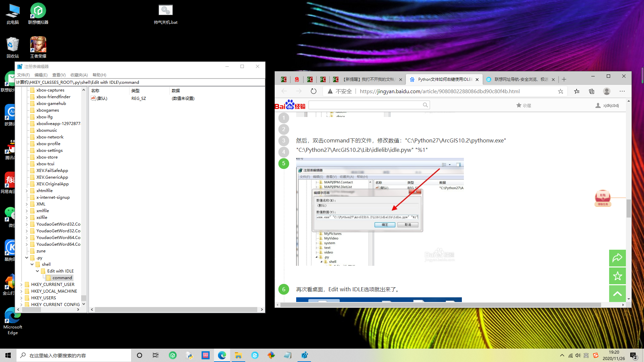Open the 帮助(H) menu in Registry Editor
This screenshot has height=362, width=644.
(x=99, y=75)
